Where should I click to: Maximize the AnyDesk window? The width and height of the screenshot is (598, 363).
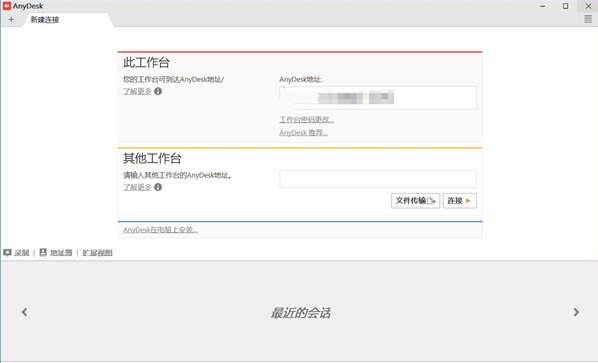[x=566, y=6]
